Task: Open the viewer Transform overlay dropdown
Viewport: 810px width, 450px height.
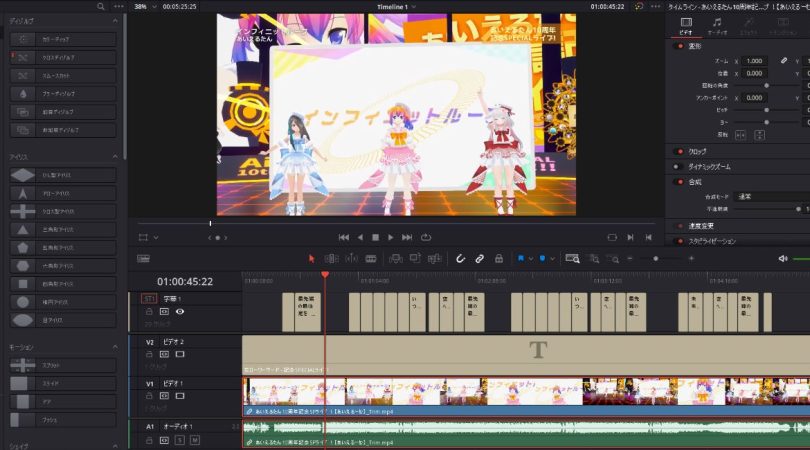Action: (x=155, y=238)
